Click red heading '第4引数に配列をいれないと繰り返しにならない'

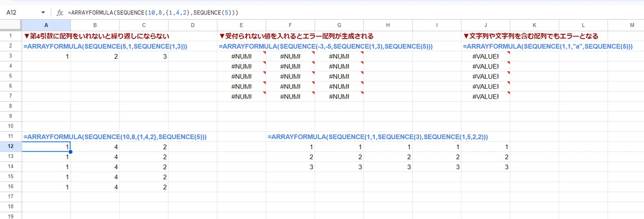(97, 36)
